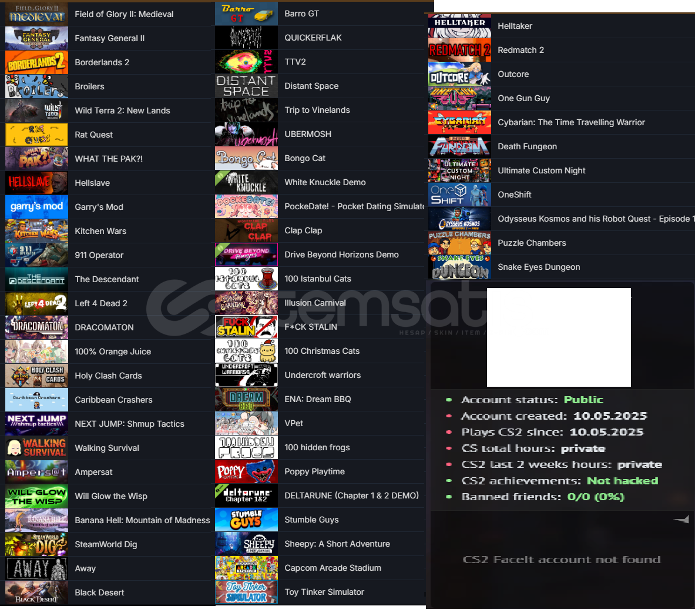Click the 100 hidden frogs title
This screenshot has width=695, height=616.
[317, 447]
